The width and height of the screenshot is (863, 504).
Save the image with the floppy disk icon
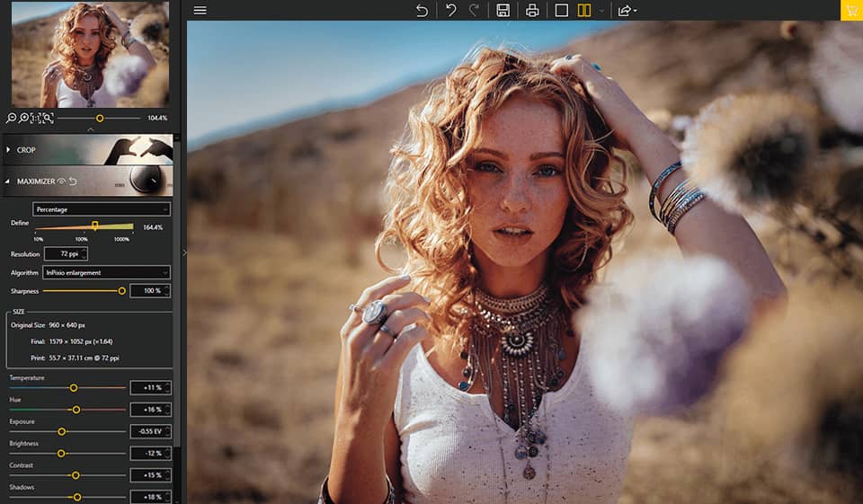[x=503, y=11]
